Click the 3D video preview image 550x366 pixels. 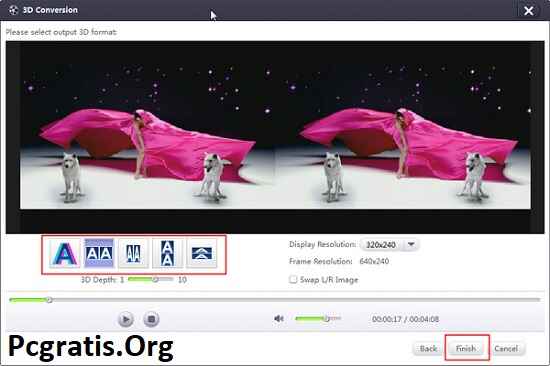click(x=275, y=137)
